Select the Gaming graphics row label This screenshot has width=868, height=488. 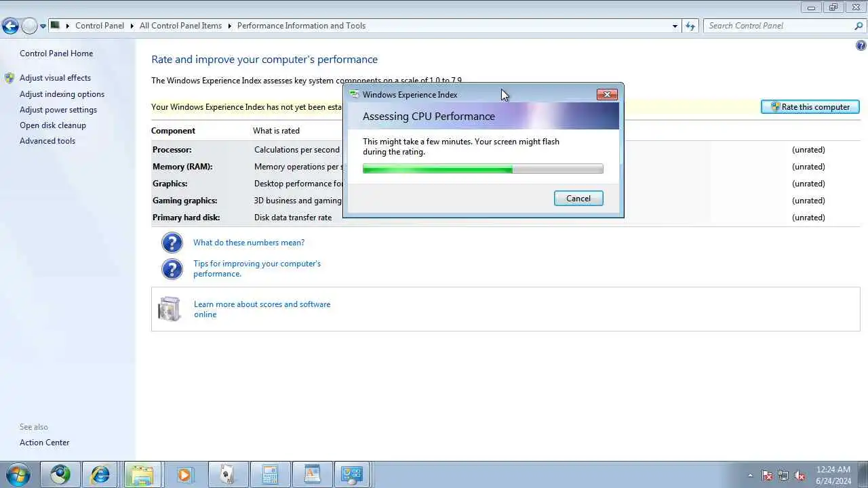185,201
